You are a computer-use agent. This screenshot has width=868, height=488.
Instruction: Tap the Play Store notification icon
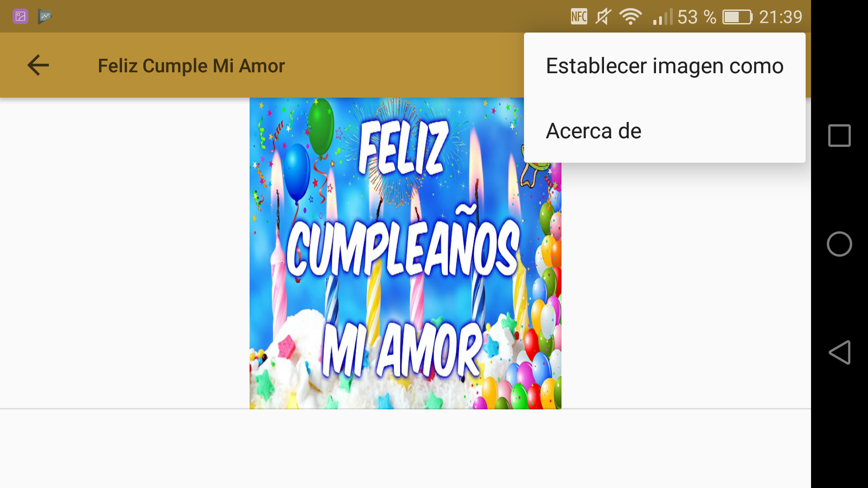[45, 17]
